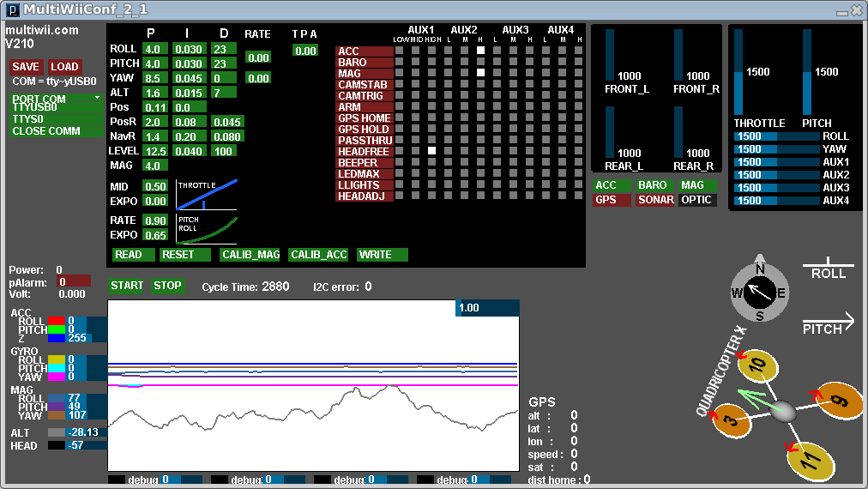Image resolution: width=868 pixels, height=489 pixels.
Task: Uncheck HEADFREE box under AUX1 HIGH
Action: click(431, 151)
